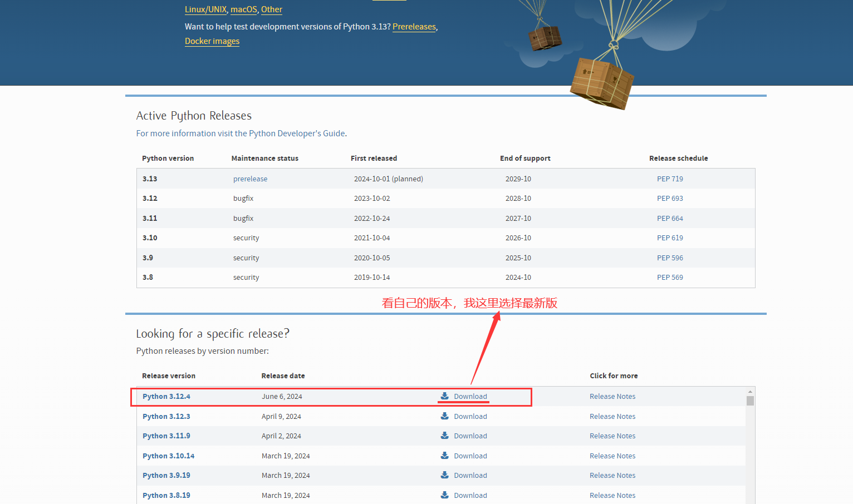Click Download text for Python 3.12.4

tap(470, 396)
